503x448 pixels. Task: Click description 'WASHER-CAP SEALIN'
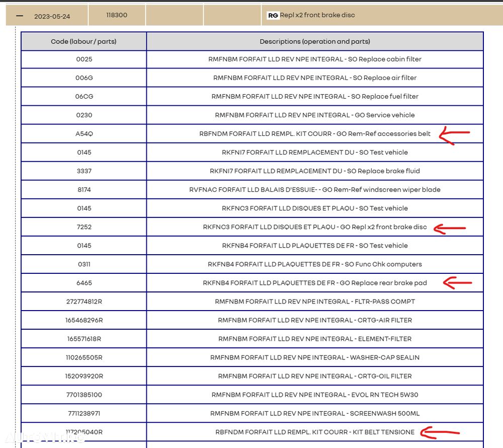[385, 357]
